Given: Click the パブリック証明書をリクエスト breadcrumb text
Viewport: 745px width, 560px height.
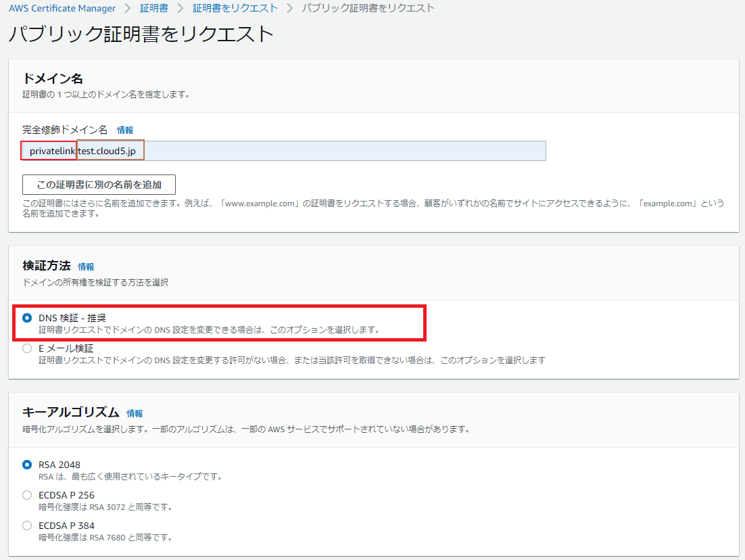Looking at the screenshot, I should pos(368,8).
